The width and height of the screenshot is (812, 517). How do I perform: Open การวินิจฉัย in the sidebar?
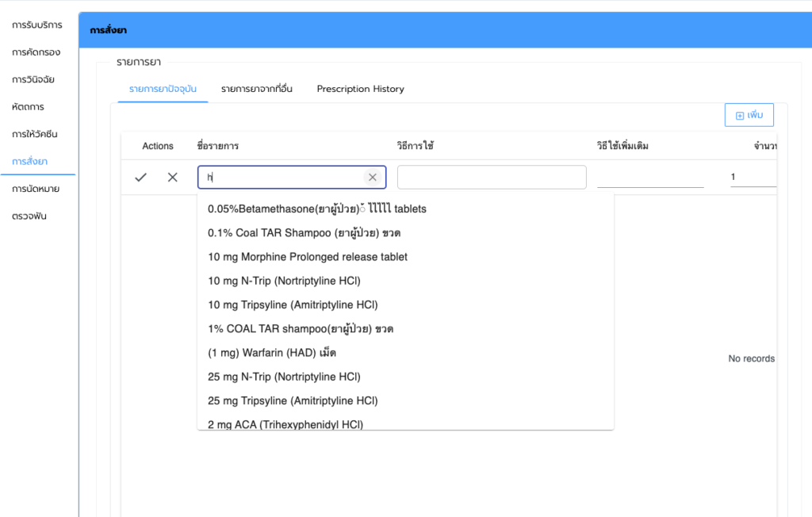(x=33, y=79)
